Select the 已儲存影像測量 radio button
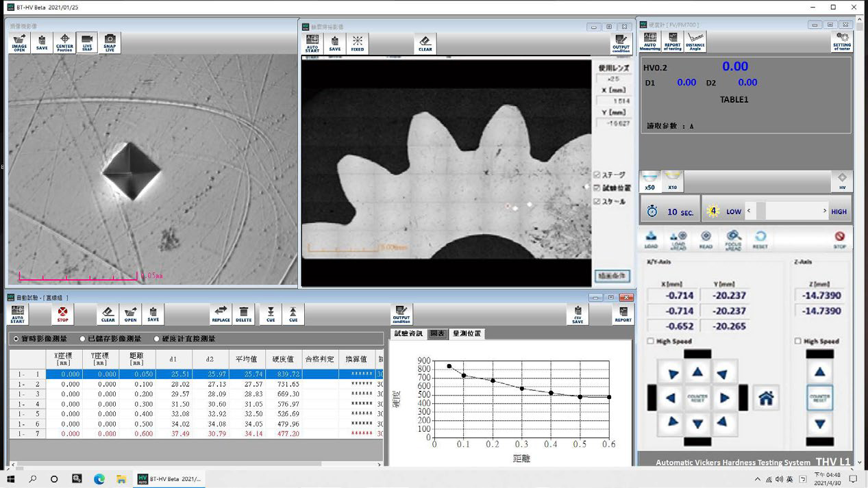868x488 pixels. click(83, 339)
